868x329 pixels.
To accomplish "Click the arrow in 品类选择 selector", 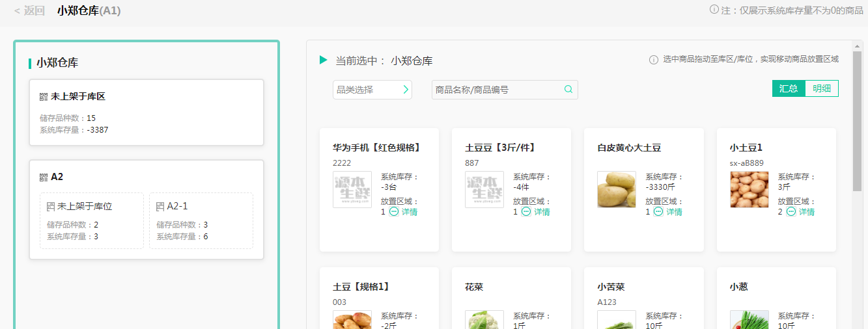I will pos(406,90).
